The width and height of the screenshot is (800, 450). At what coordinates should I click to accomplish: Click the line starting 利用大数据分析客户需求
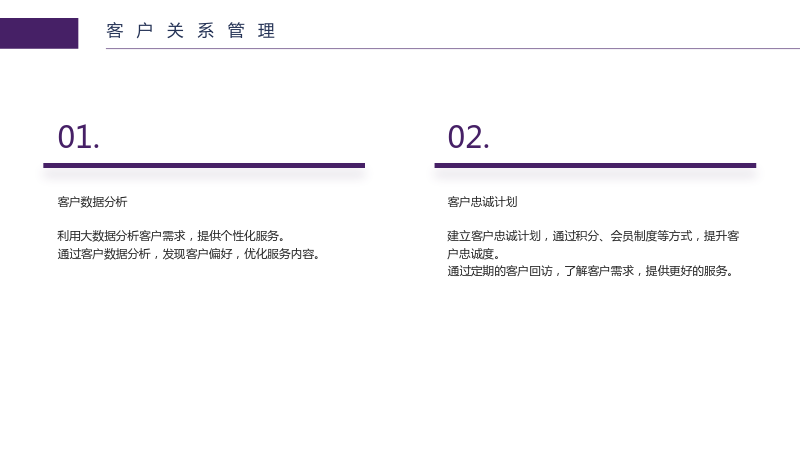(171, 236)
